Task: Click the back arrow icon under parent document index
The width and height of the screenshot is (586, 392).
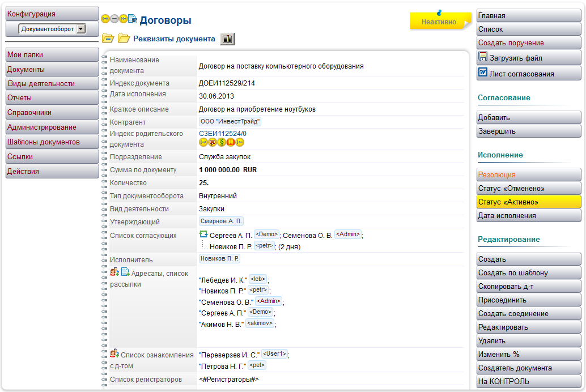Action: coord(240,142)
